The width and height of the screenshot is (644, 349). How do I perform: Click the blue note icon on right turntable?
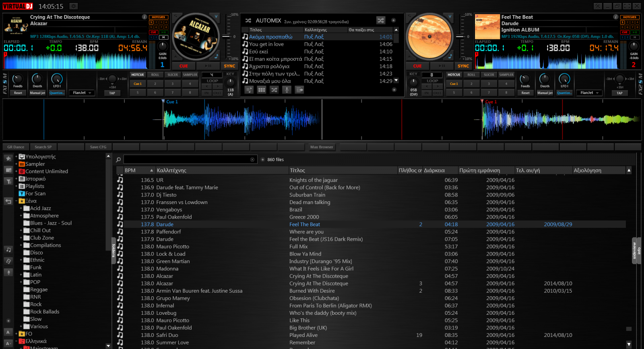(x=450, y=56)
